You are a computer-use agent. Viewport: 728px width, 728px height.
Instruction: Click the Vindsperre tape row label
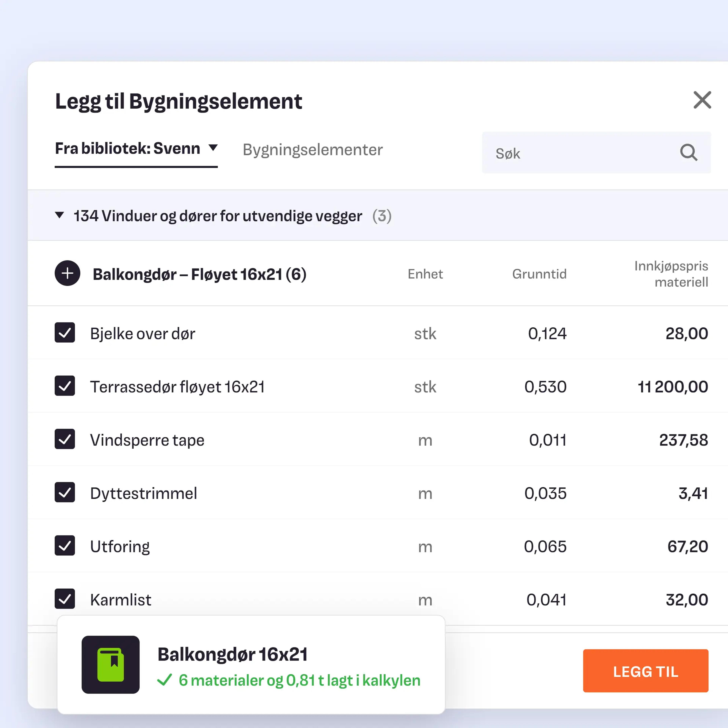coord(147,440)
